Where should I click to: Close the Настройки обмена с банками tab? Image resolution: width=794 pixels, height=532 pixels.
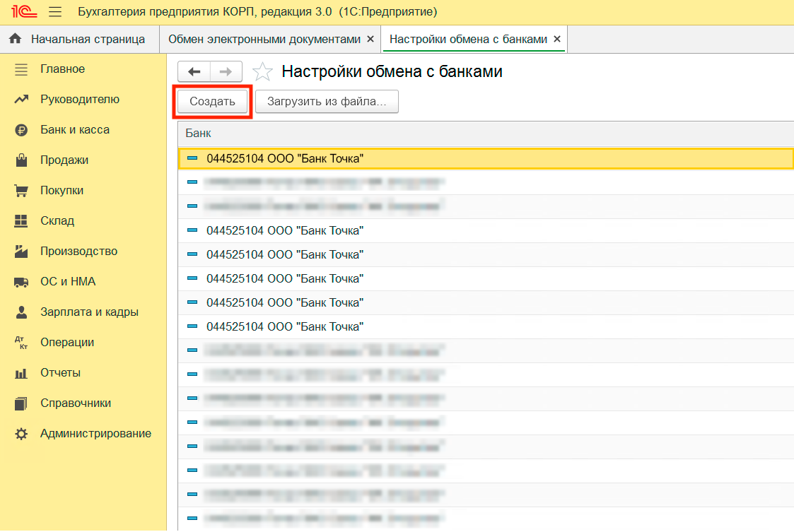tap(557, 40)
